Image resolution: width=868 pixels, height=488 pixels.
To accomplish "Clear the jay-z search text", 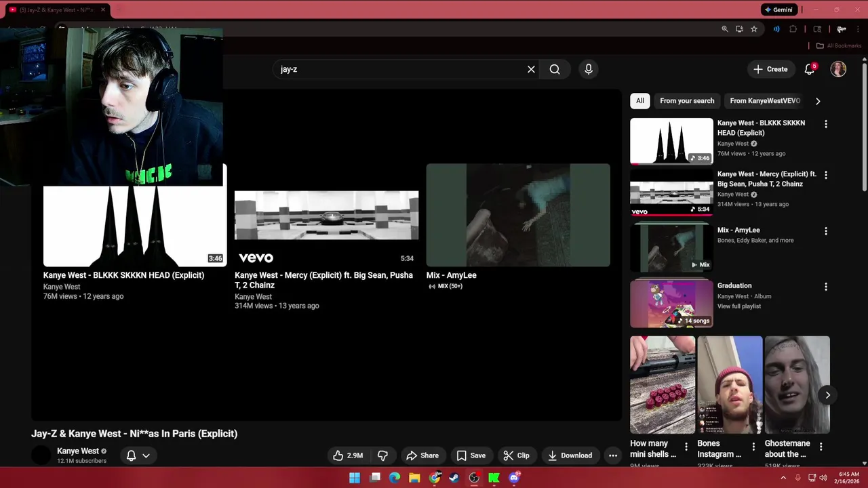I will point(531,69).
